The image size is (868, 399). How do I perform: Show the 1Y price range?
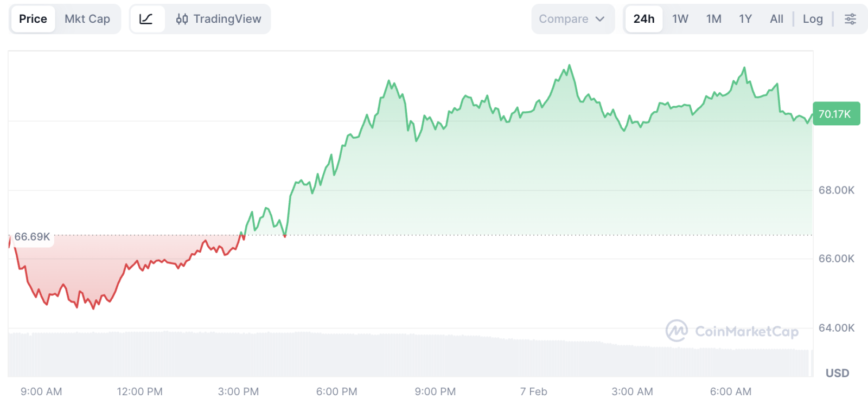(x=745, y=19)
